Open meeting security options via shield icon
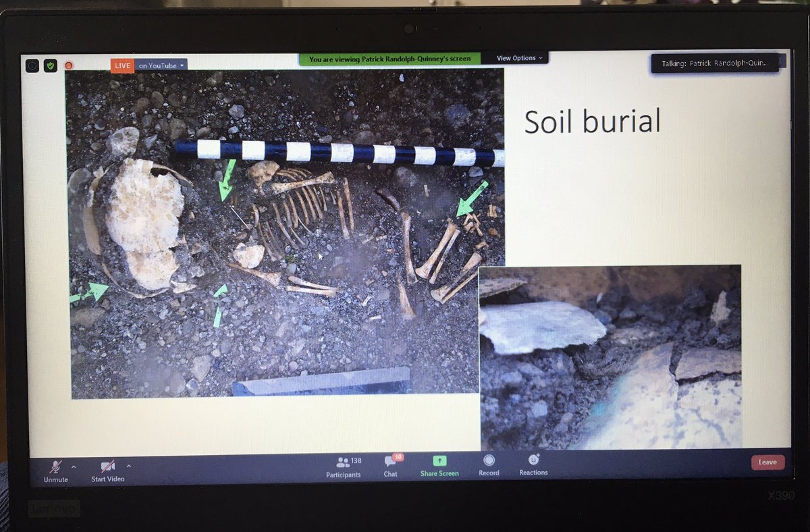 pos(49,65)
